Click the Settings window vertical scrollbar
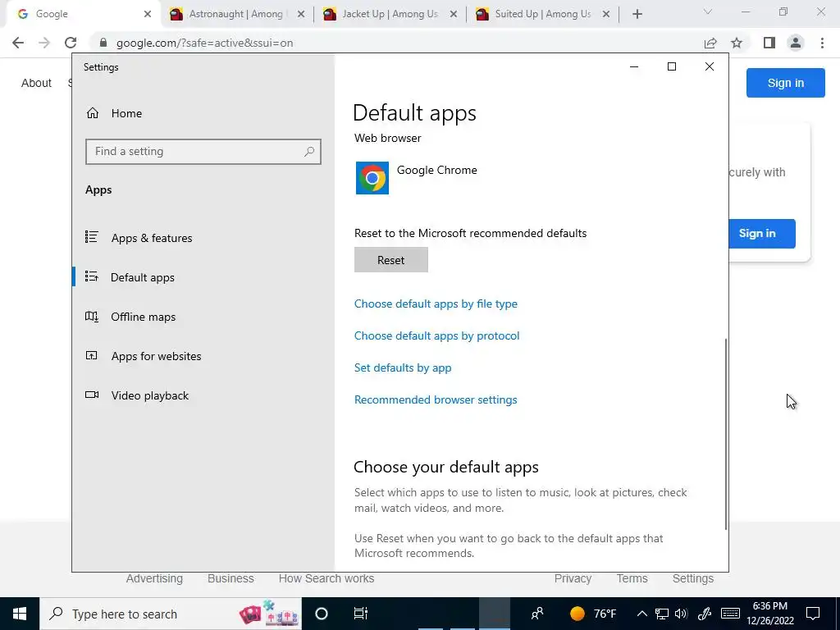The image size is (840, 630). coord(726,434)
